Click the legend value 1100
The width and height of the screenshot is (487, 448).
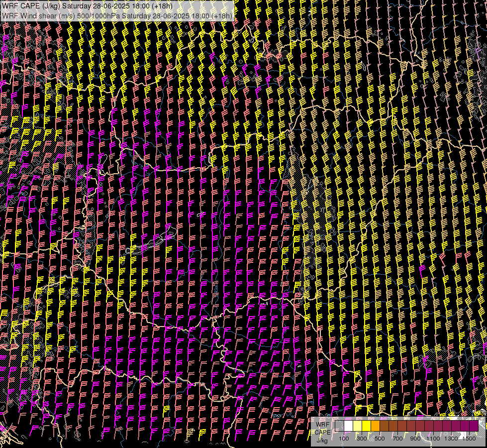pyautogui.click(x=433, y=439)
